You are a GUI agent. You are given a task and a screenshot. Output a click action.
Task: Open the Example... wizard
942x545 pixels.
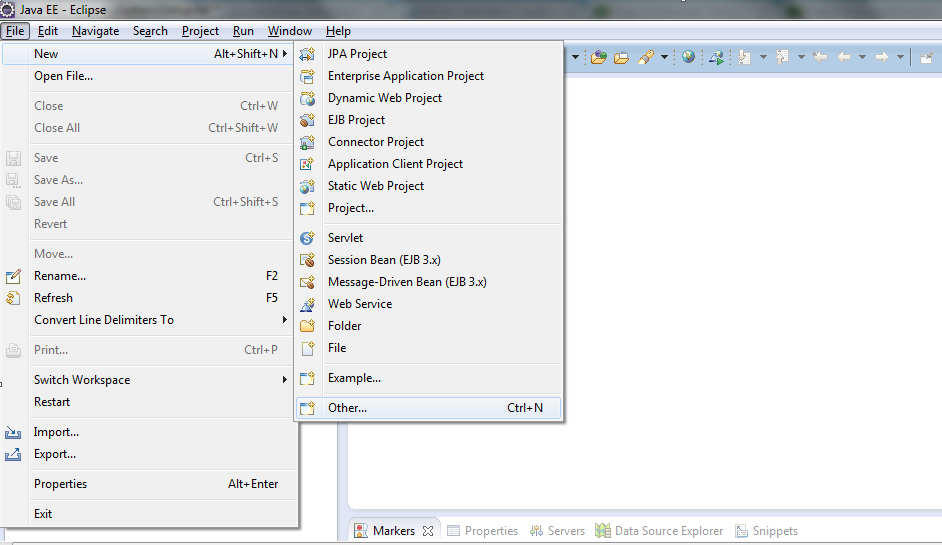pos(429,378)
